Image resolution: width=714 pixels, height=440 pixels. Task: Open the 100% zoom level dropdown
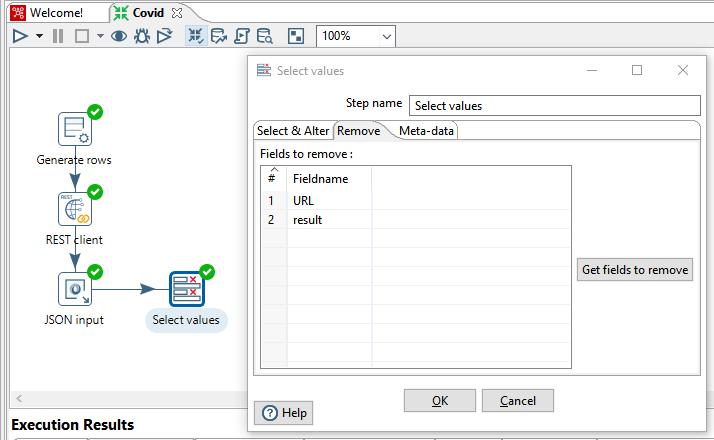click(x=356, y=36)
